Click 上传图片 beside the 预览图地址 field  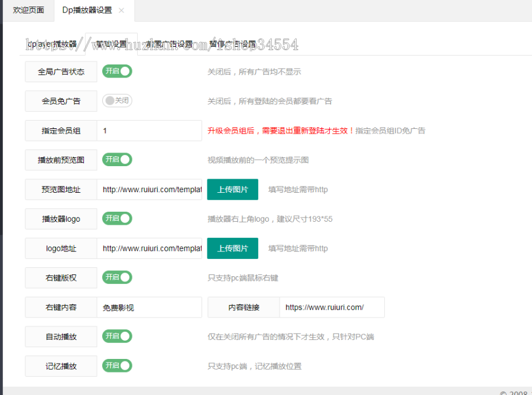coord(232,189)
